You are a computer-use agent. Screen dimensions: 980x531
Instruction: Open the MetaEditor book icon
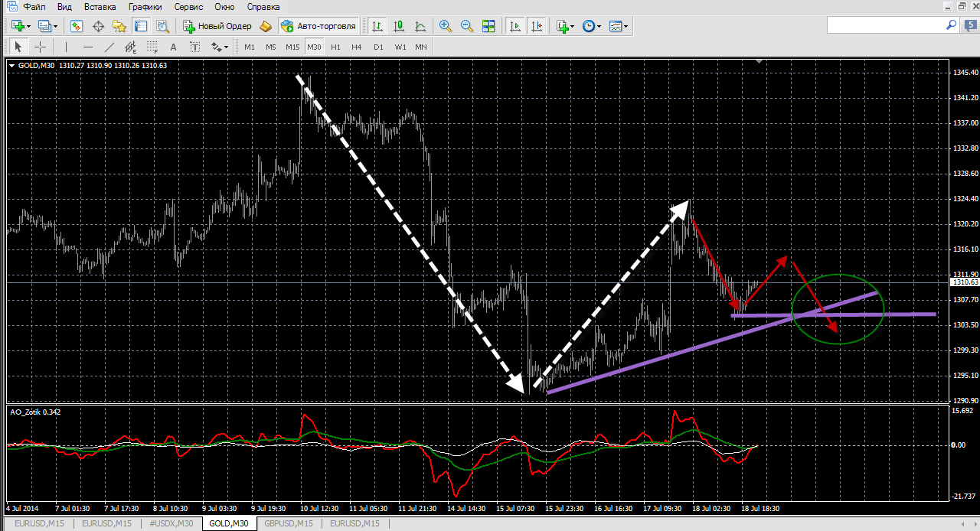266,26
